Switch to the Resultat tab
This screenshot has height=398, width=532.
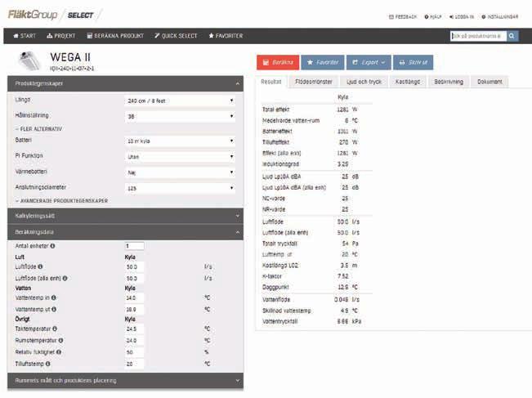271,82
